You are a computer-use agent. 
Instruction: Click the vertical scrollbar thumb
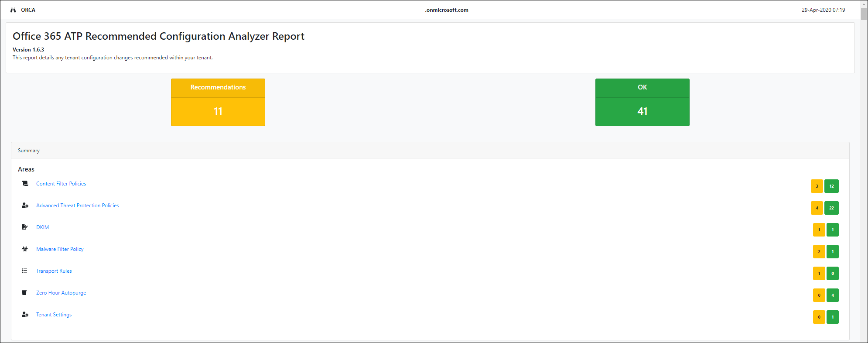[864, 14]
